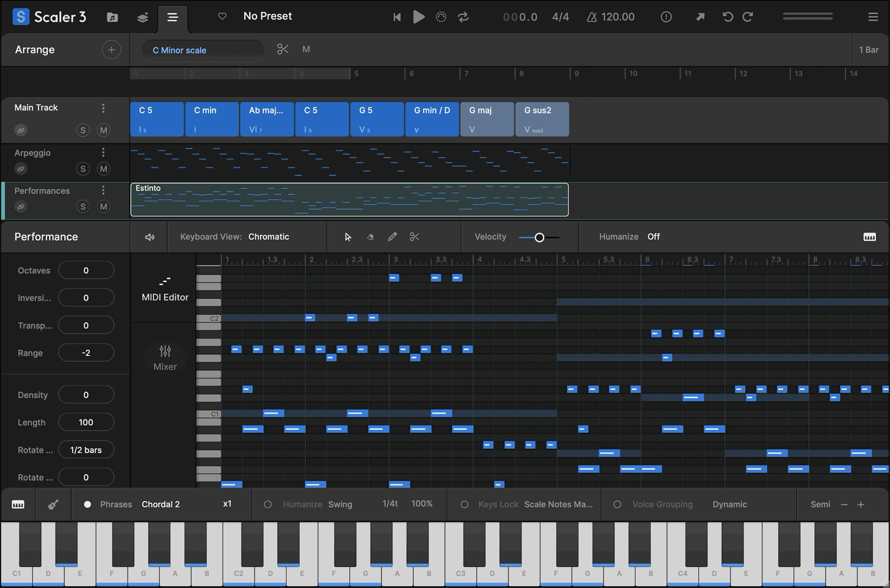Screen dimensions: 890x588
Task: Adjust the Velocity slider
Action: tap(539, 238)
